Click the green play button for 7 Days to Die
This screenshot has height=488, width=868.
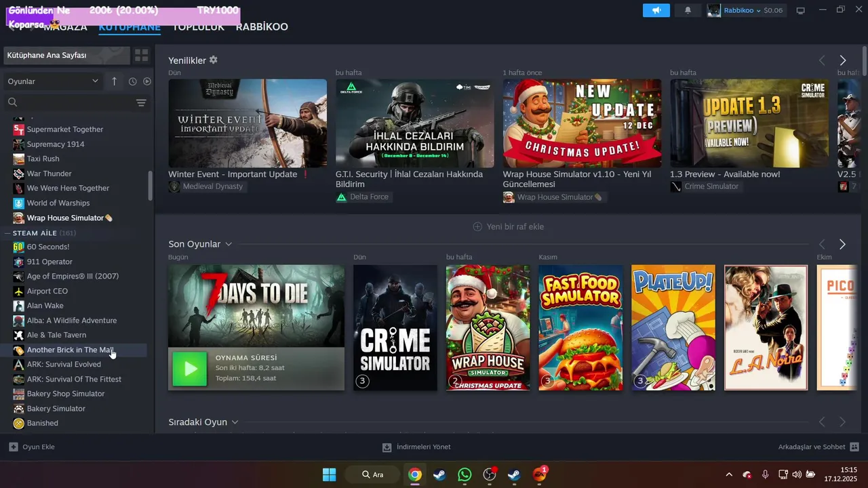[x=190, y=369]
